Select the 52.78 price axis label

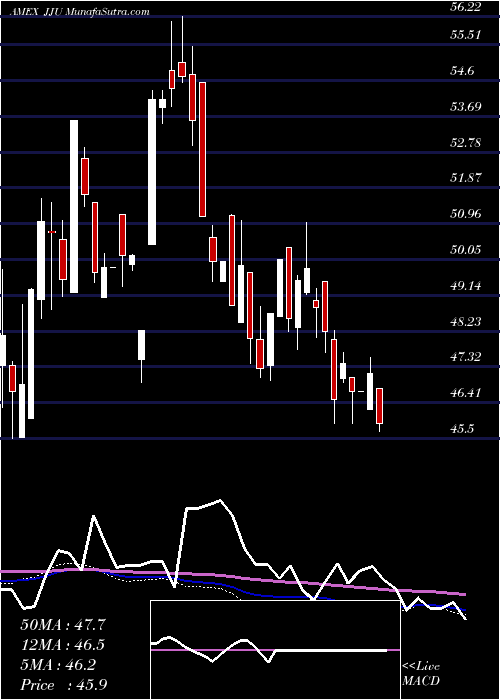click(467, 142)
